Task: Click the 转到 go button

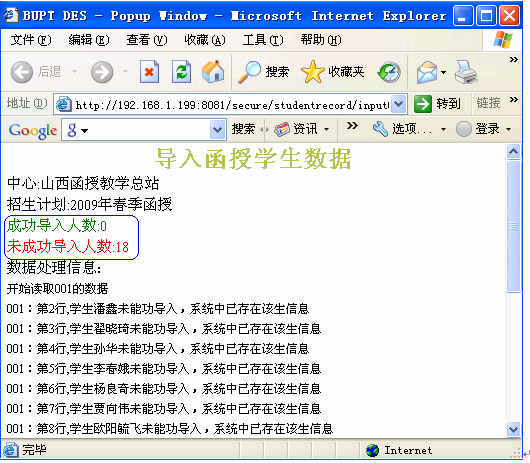Action: pyautogui.click(x=437, y=104)
